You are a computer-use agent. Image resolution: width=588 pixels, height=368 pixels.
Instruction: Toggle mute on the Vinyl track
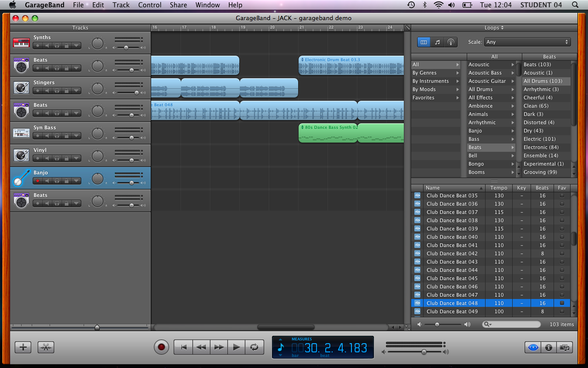(x=47, y=158)
